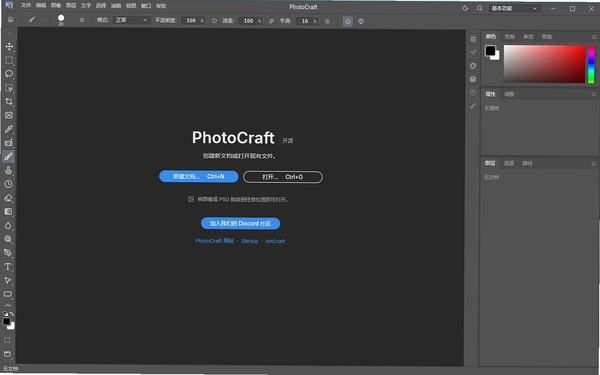This screenshot has height=375, width=600.
Task: Open the 帮助 menu
Action: pos(161,6)
